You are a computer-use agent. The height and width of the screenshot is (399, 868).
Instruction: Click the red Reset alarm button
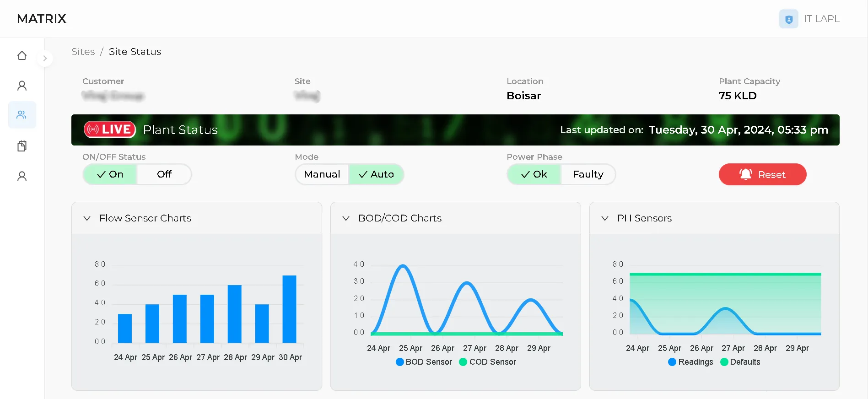(x=762, y=174)
